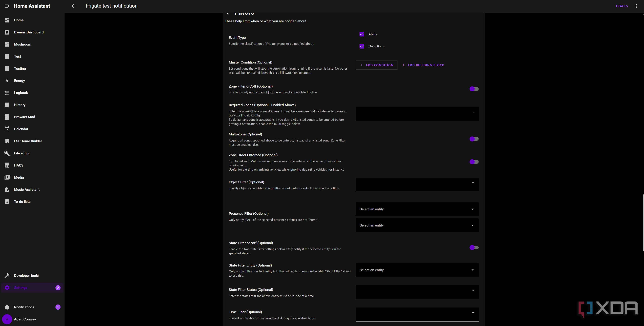Viewport: 644px width, 326px height.
Task: Open History in the sidebar
Action: [x=32, y=105]
